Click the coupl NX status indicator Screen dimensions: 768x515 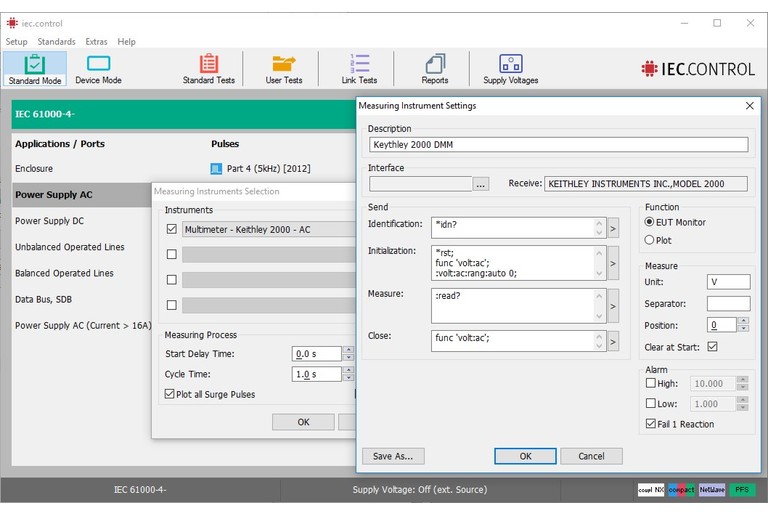[651, 489]
